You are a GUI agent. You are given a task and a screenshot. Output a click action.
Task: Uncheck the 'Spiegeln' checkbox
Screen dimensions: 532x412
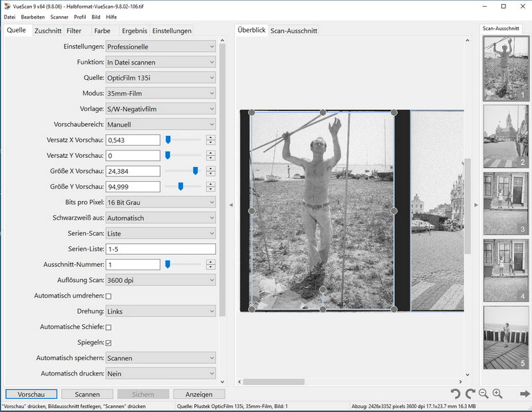[108, 343]
